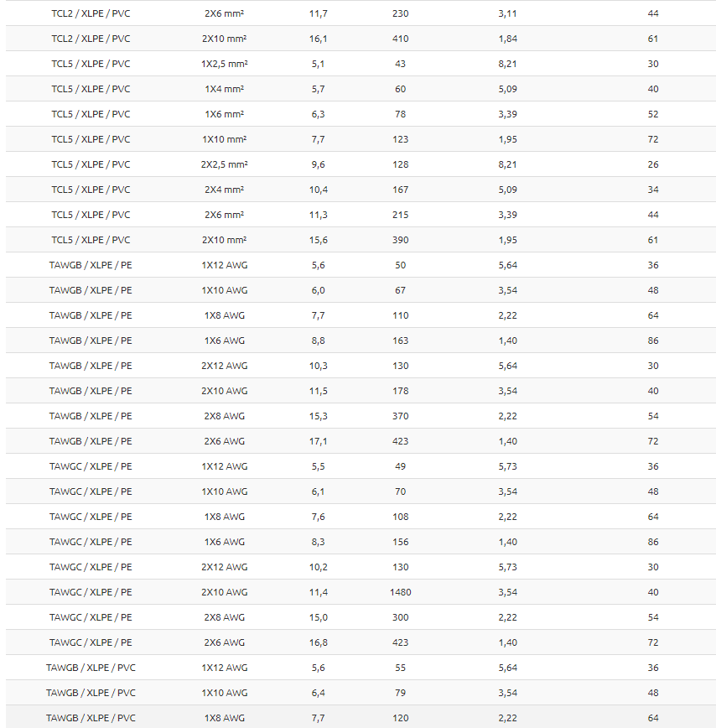Select the cell with value 390
The width and height of the screenshot is (716, 728).
(x=400, y=240)
